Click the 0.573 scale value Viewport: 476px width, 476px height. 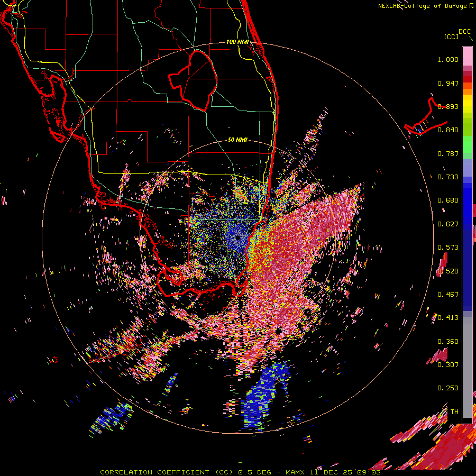point(448,248)
